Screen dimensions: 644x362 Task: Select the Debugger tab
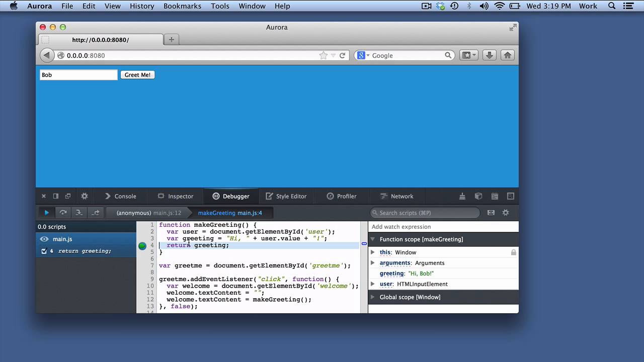click(231, 196)
